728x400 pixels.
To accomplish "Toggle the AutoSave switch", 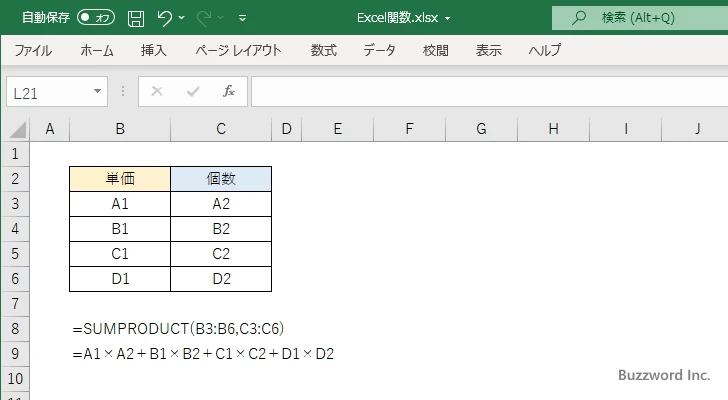I will tap(96, 18).
